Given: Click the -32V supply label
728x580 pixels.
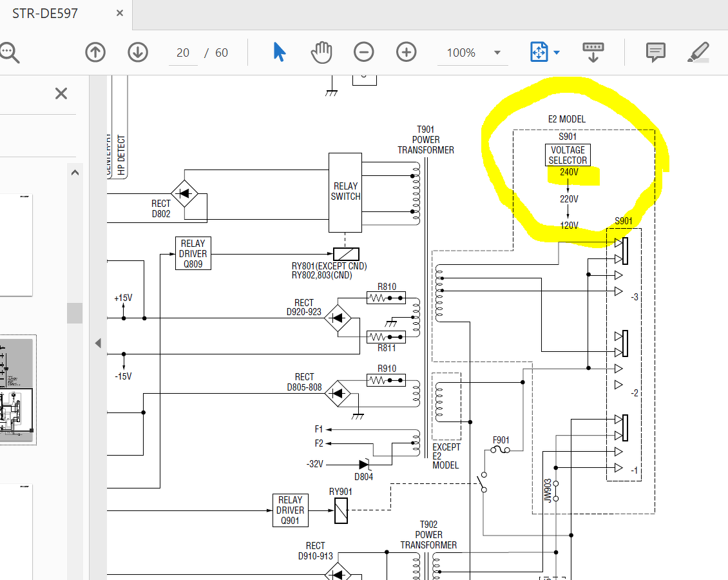Looking at the screenshot, I should tap(315, 464).
